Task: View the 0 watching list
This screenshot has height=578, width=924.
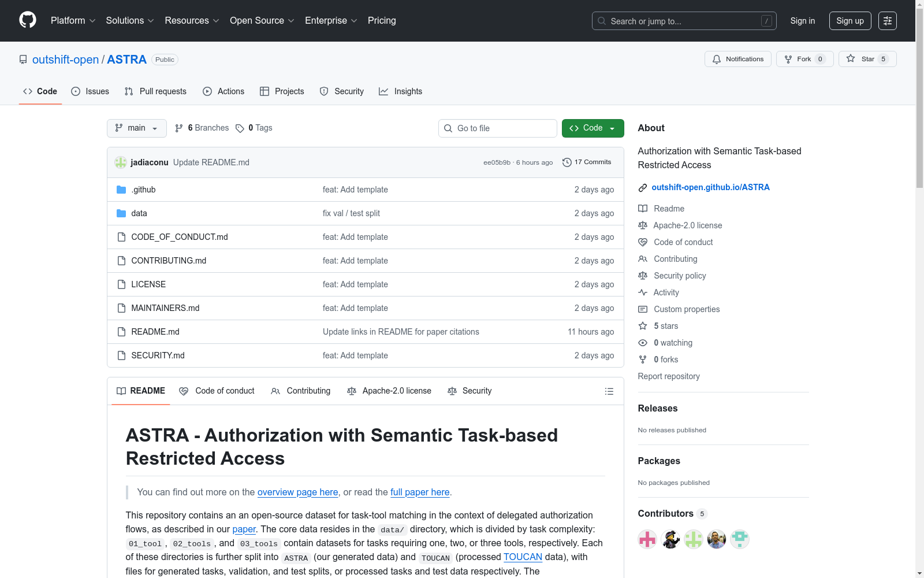Action: point(665,343)
